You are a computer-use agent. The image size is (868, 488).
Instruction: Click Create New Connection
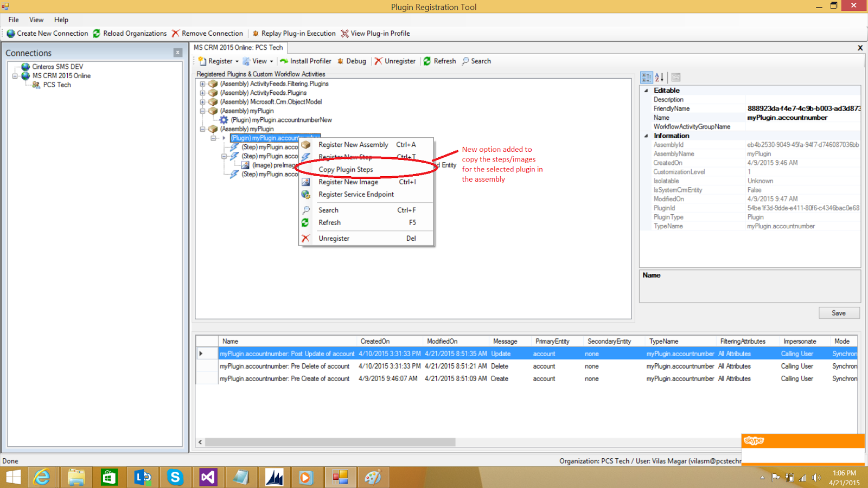click(48, 33)
